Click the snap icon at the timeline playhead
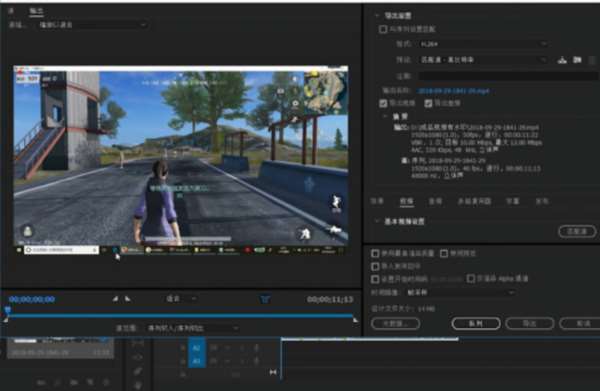The height and width of the screenshot is (391, 600). (x=273, y=372)
